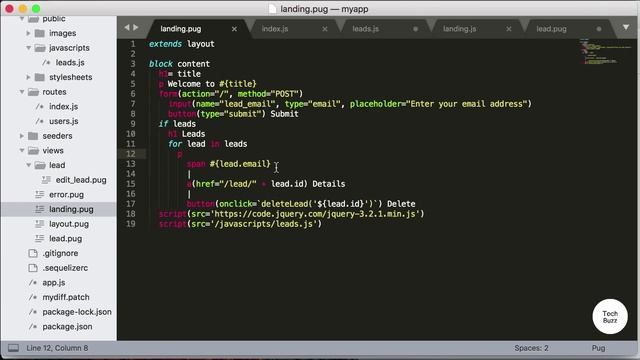Collapse the routes folder
The width and height of the screenshot is (640, 360).
(x=22, y=92)
